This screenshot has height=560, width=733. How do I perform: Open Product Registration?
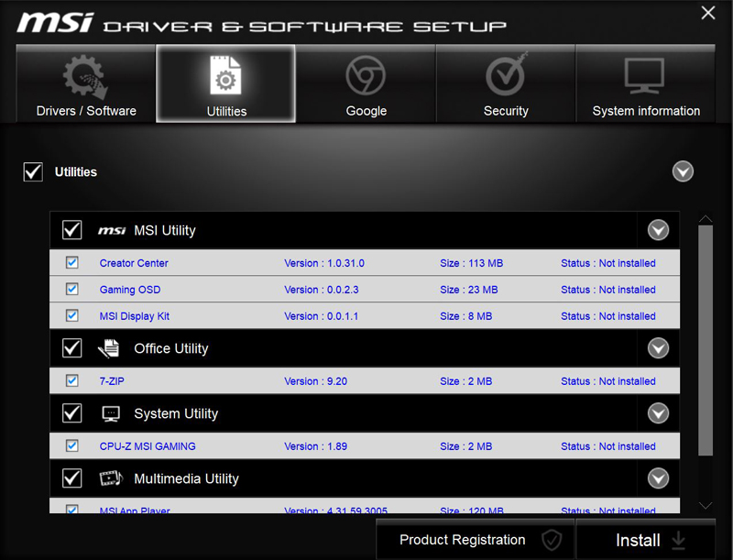[x=476, y=540]
